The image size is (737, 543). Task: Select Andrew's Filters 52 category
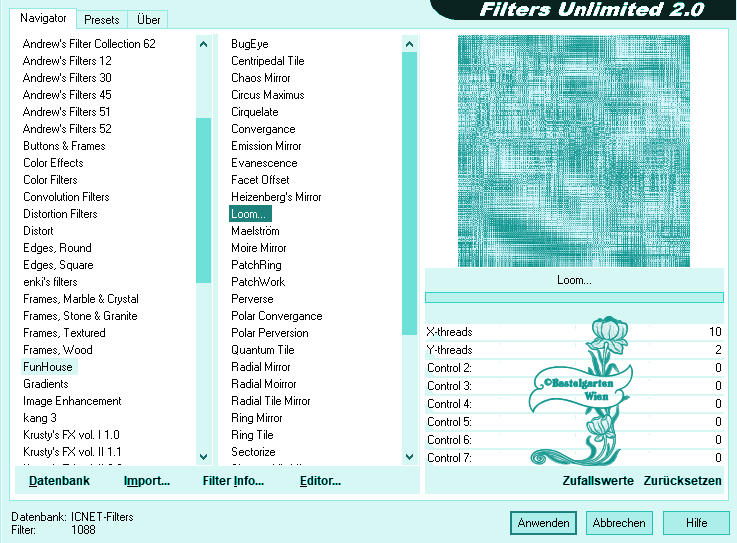click(67, 128)
